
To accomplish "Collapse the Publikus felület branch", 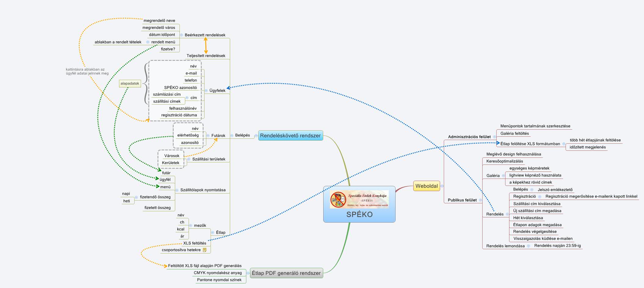I will click(x=481, y=200).
